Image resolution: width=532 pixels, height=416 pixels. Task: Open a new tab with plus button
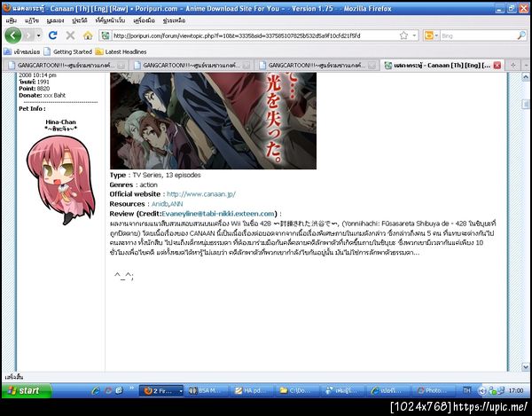[513, 65]
